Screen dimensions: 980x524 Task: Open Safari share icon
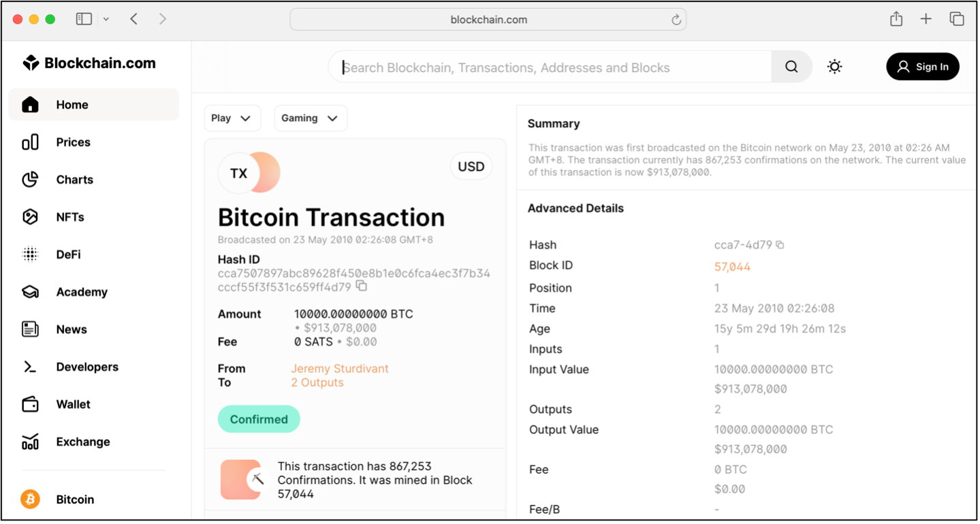click(896, 19)
